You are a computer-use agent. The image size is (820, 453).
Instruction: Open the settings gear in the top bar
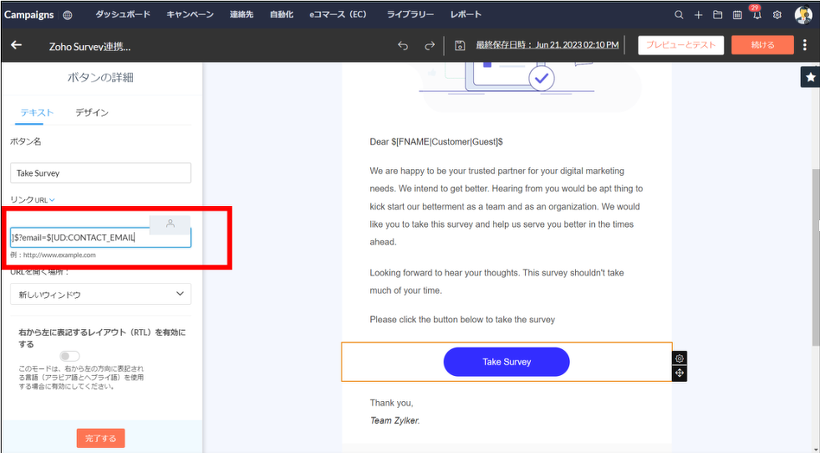[x=777, y=15]
